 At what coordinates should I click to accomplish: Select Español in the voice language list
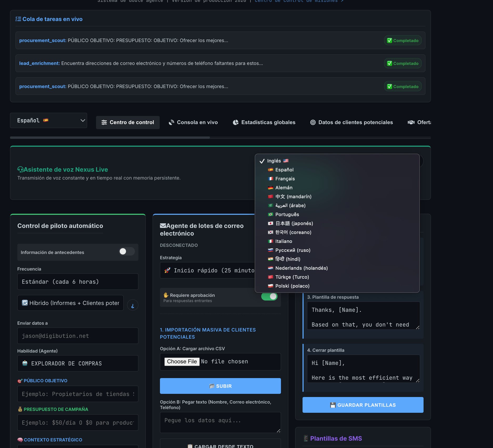337,170
